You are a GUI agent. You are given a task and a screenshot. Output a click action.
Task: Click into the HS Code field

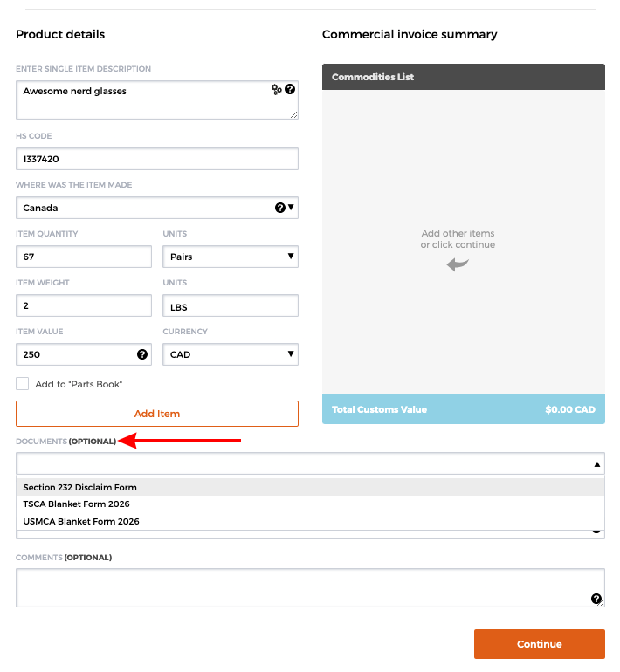157,159
